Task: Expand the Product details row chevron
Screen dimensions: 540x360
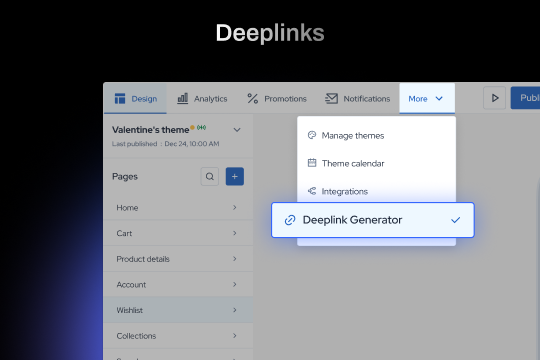Action: pyautogui.click(x=235, y=259)
